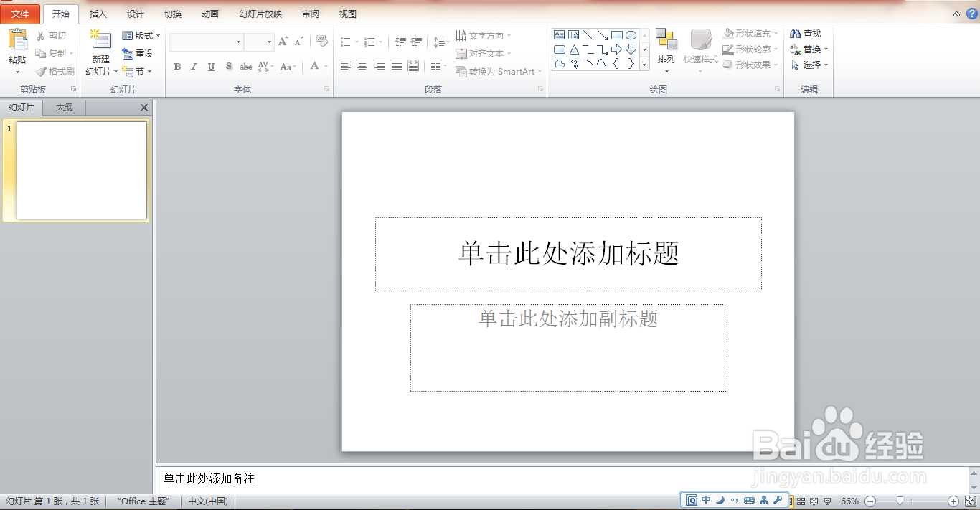Switch to Reading view book icon
The width and height of the screenshot is (980, 510).
pyautogui.click(x=814, y=501)
